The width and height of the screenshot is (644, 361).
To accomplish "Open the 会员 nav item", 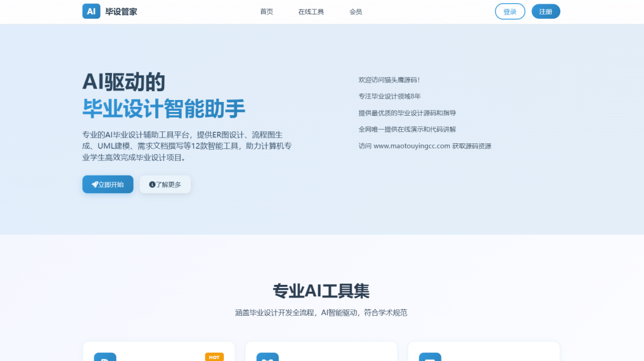I will pyautogui.click(x=355, y=12).
